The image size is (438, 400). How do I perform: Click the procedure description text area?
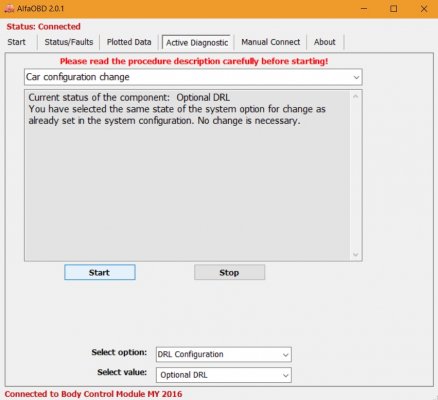(187, 175)
